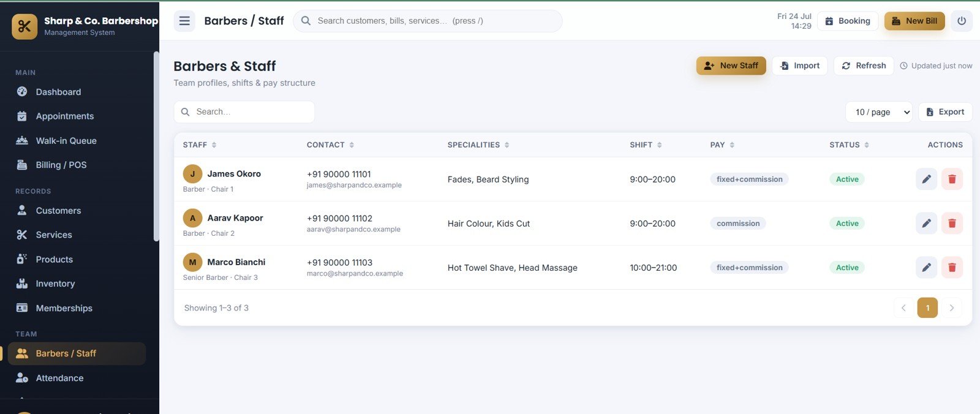Click the Import button

[x=800, y=66]
